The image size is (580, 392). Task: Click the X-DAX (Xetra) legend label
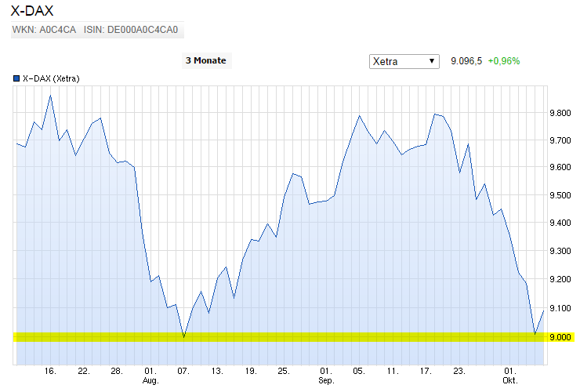coord(51,78)
